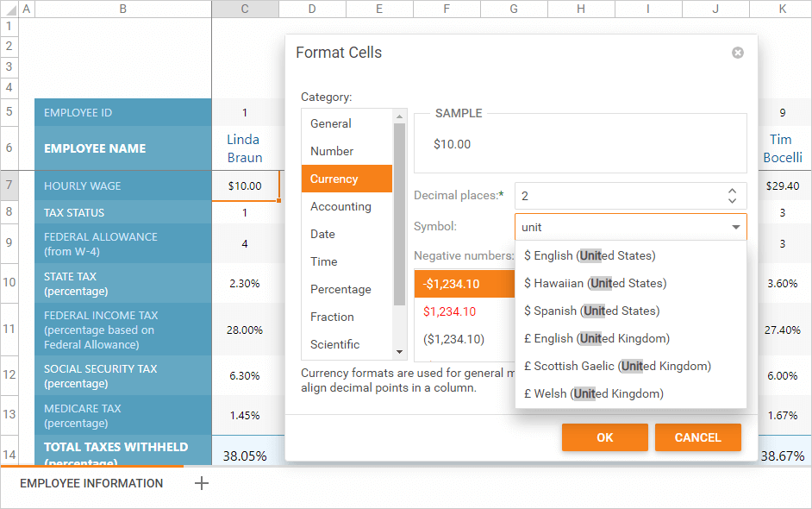Click the EMPLOYEE NAME label cell
This screenshot has width=812, height=509.
tap(123, 148)
